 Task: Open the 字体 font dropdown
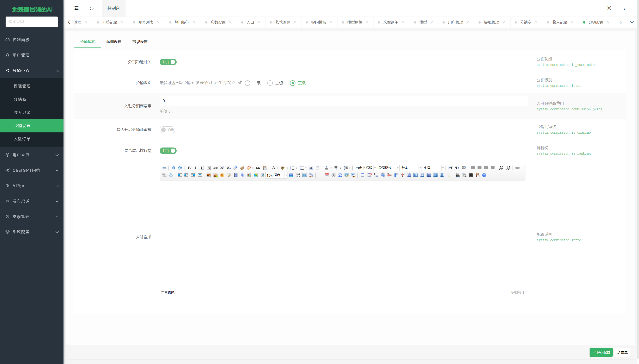click(410, 168)
